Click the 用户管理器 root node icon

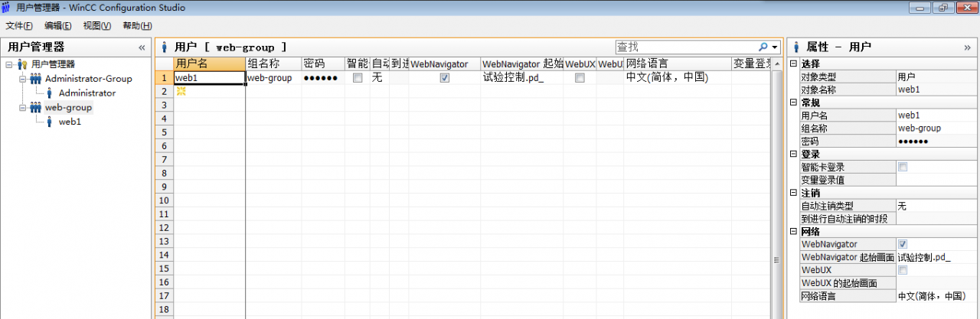[22, 64]
